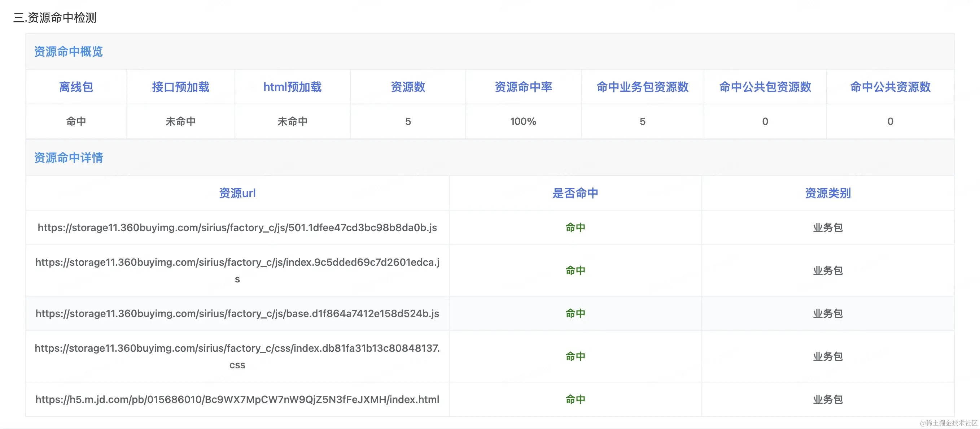Click the 命中公共资源数 column header
This screenshot has width=980, height=429.
[890, 87]
